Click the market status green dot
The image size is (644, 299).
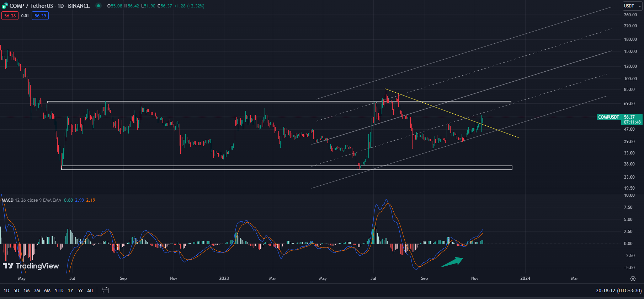99,6
